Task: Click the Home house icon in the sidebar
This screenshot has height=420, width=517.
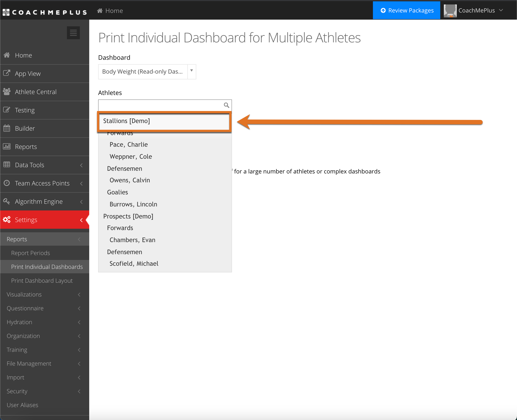Action: coord(7,55)
